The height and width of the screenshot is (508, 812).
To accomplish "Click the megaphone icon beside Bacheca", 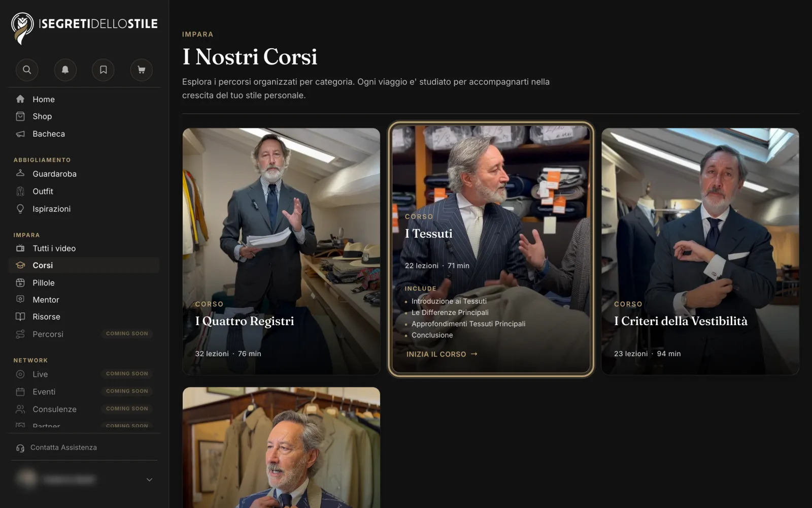I will [20, 134].
